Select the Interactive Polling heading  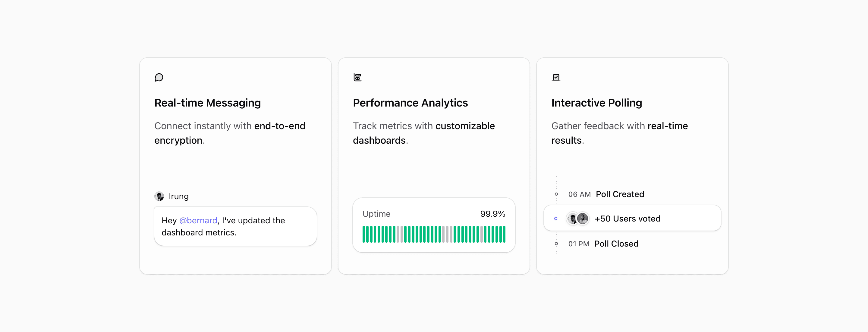coord(596,103)
